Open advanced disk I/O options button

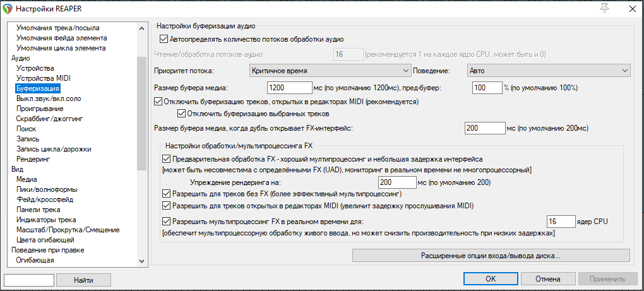point(491,256)
